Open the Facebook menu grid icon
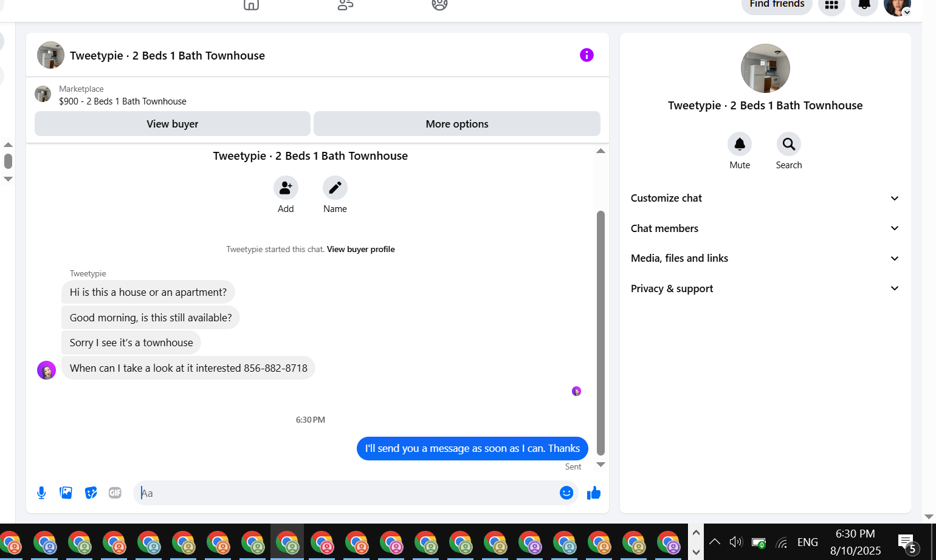This screenshot has height=560, width=936. [831, 5]
